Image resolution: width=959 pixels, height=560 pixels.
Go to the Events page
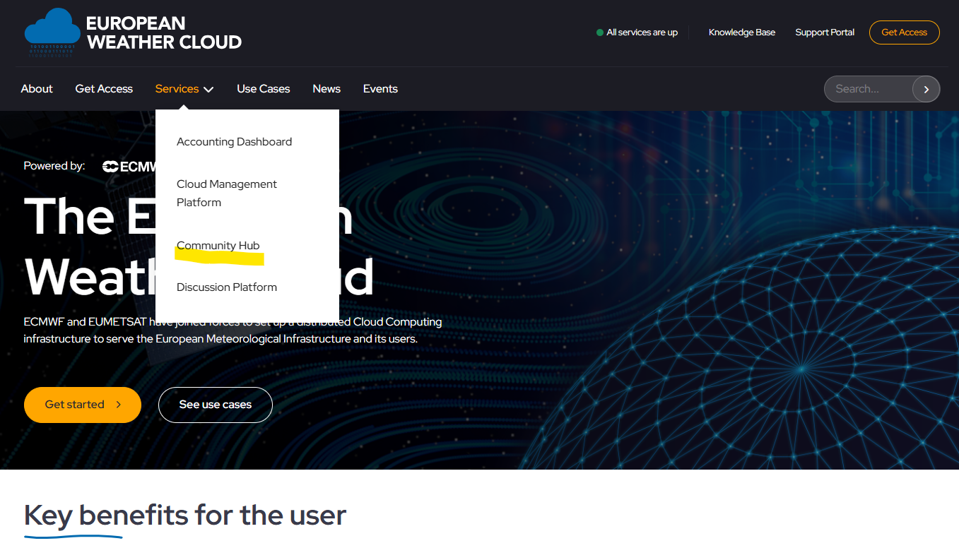click(x=380, y=89)
